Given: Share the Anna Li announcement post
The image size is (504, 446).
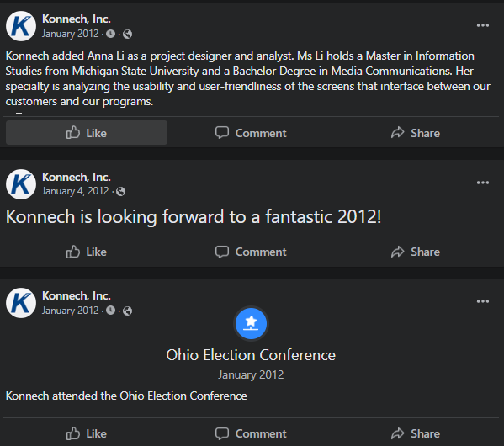Looking at the screenshot, I should click(x=416, y=133).
